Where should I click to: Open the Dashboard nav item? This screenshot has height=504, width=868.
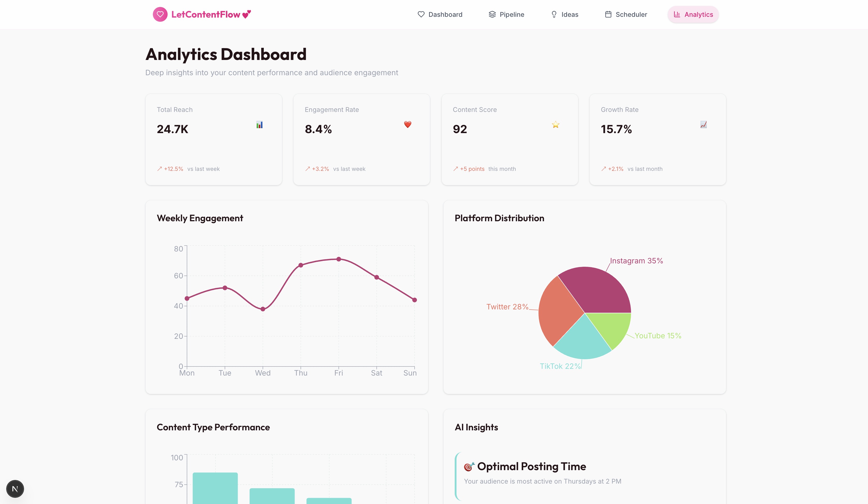pos(440,14)
